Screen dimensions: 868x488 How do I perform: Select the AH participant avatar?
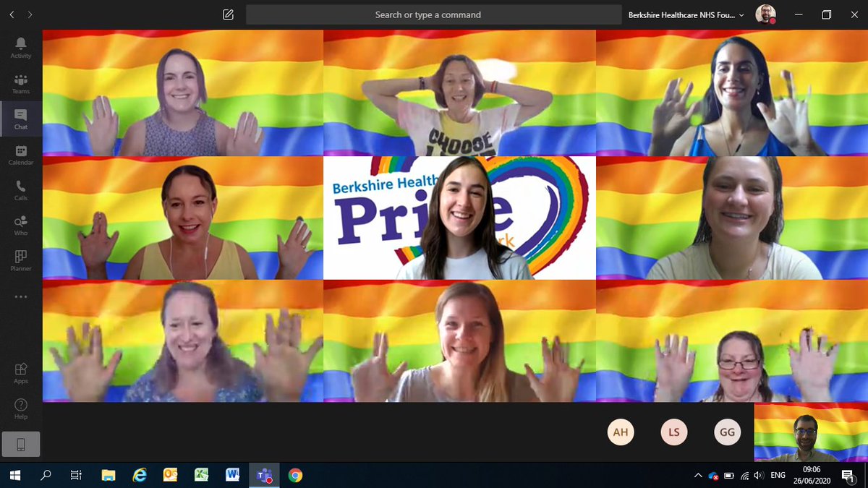(621, 432)
